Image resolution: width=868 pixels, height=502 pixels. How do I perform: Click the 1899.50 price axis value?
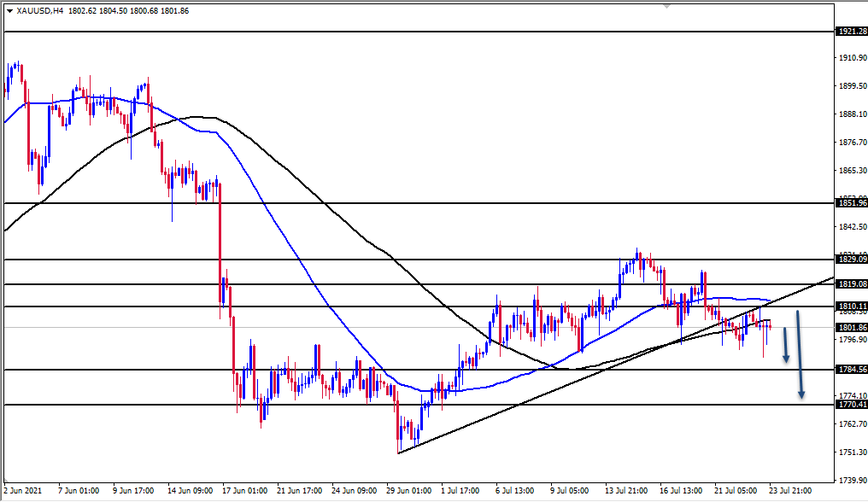coord(853,85)
